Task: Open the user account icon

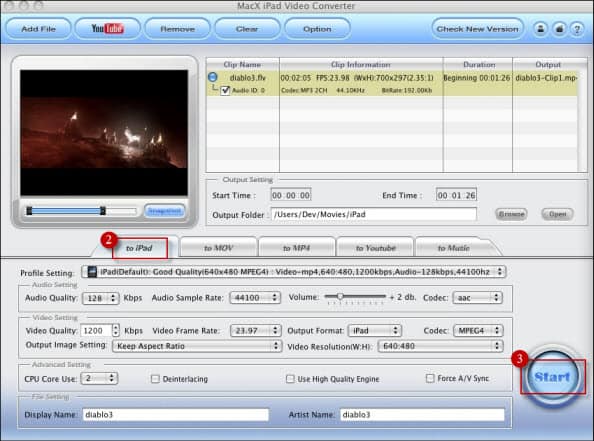Action: point(541,29)
